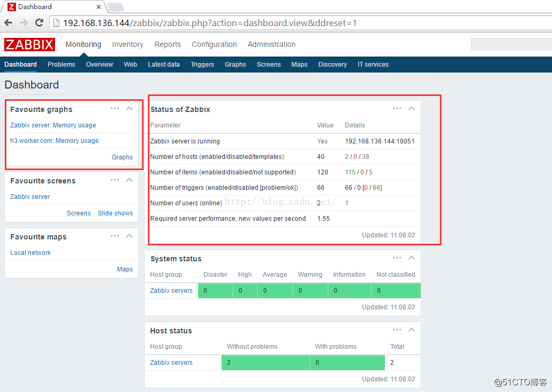
Task: Open Favourite graphs widget options menu
Action: 115,108
